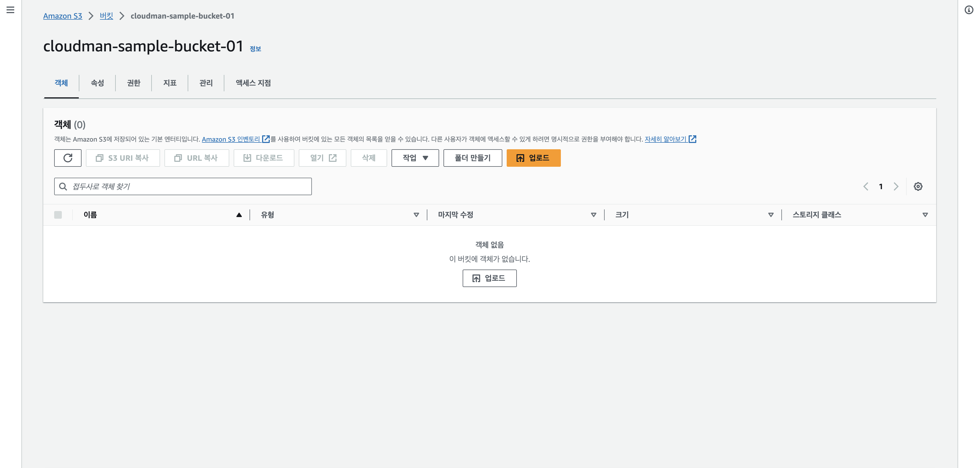Sort ascending by 이름 column arrow
This screenshot has width=980, height=468.
pyautogui.click(x=239, y=215)
